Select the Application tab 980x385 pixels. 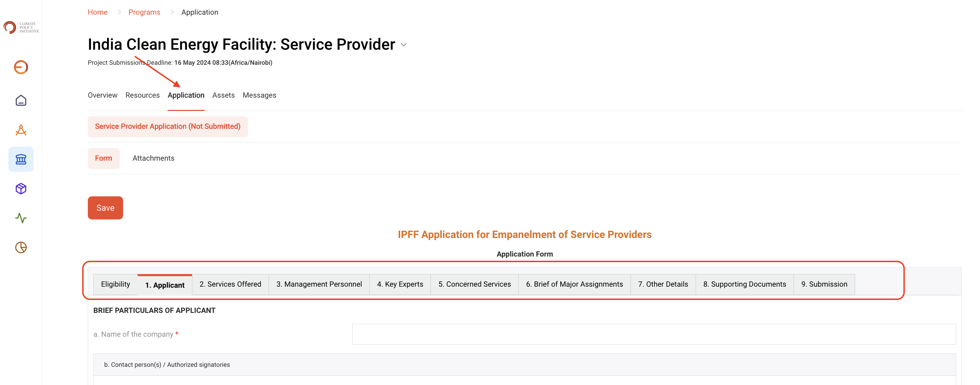(186, 95)
